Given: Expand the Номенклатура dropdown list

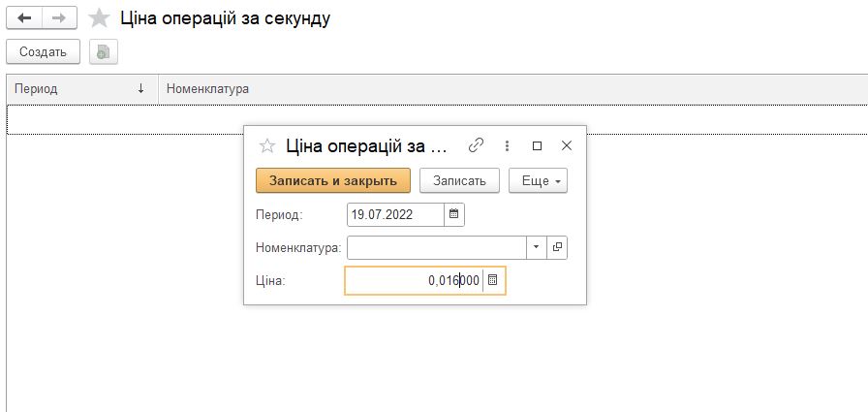Looking at the screenshot, I should 537,247.
